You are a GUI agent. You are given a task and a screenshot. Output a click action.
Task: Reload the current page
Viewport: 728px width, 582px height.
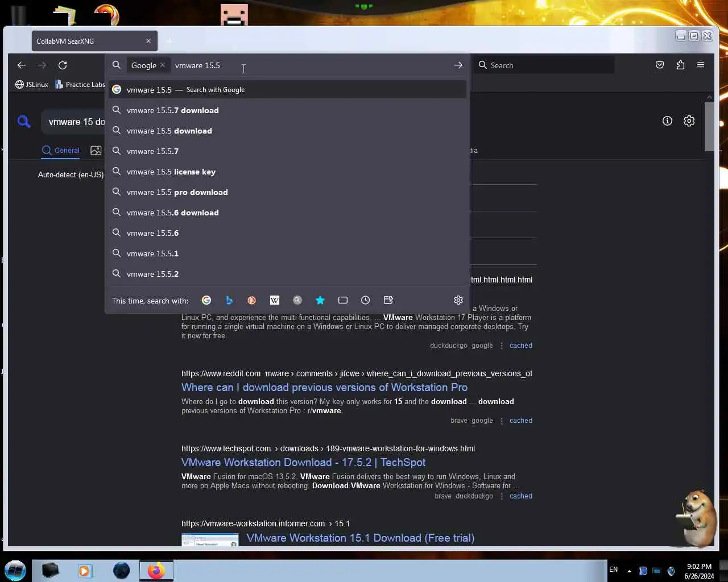pos(63,65)
